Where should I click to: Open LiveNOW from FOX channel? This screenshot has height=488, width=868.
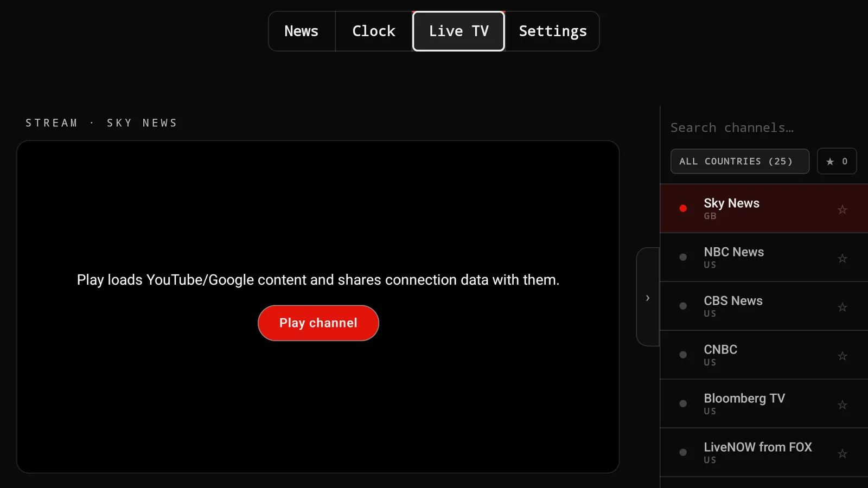click(764, 452)
